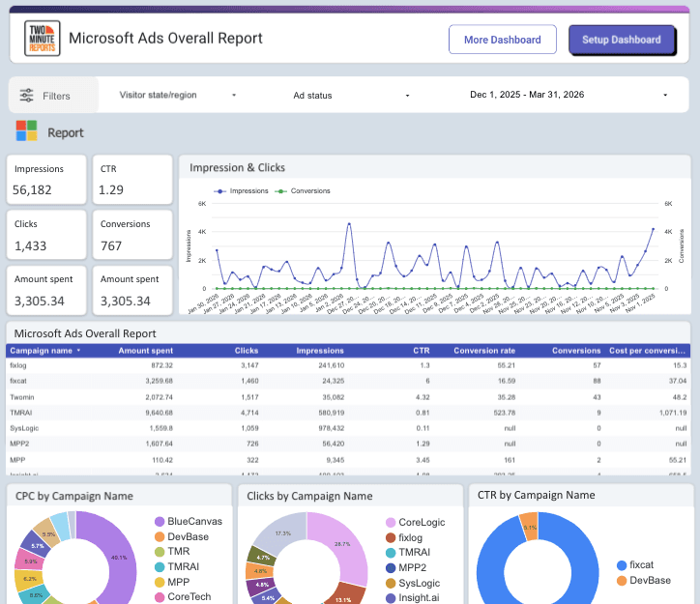Click the Clicks by Campaign Name title
The image size is (700, 604).
point(309,496)
